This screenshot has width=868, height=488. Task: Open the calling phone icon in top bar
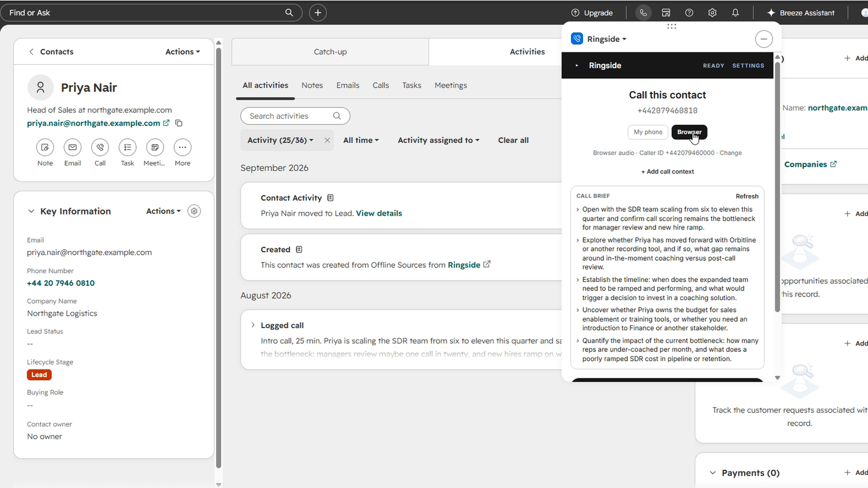click(x=643, y=12)
